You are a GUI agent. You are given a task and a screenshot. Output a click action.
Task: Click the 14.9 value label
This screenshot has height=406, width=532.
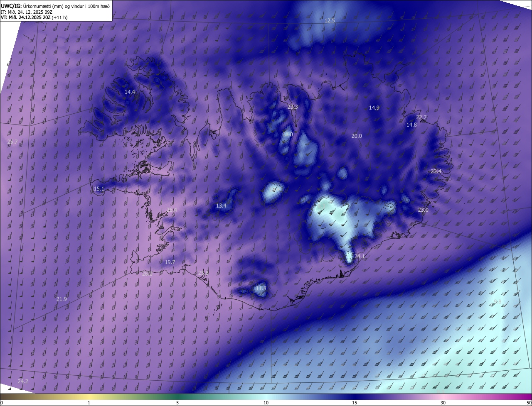374,108
